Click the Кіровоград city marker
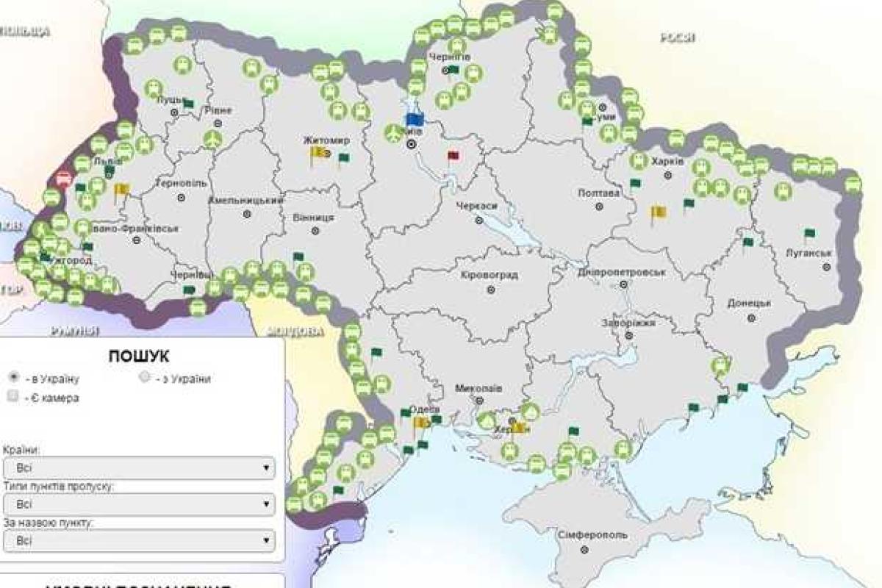The width and height of the screenshot is (882, 588). pyautogui.click(x=490, y=290)
